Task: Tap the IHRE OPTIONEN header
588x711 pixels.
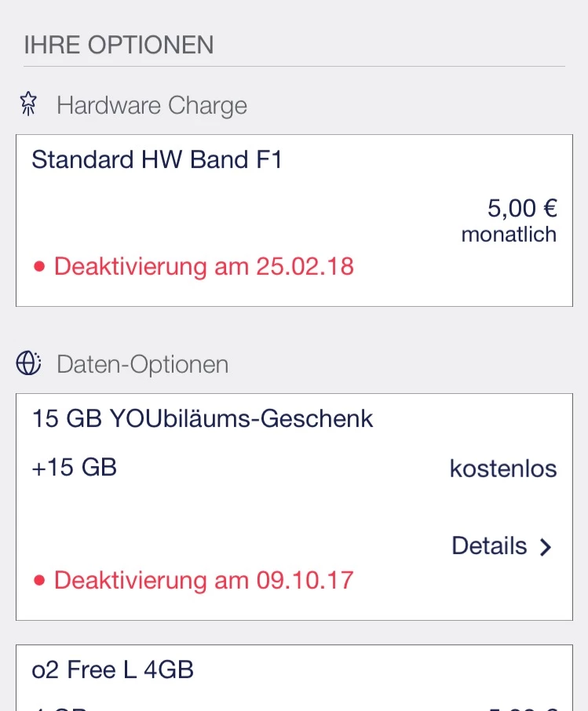Action: click(x=119, y=45)
